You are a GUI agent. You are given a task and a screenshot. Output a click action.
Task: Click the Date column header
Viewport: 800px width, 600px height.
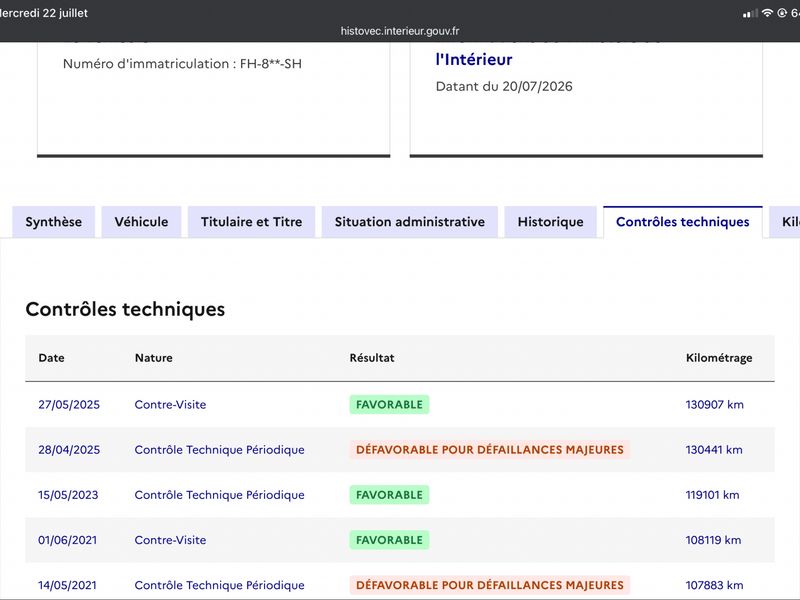[52, 358]
